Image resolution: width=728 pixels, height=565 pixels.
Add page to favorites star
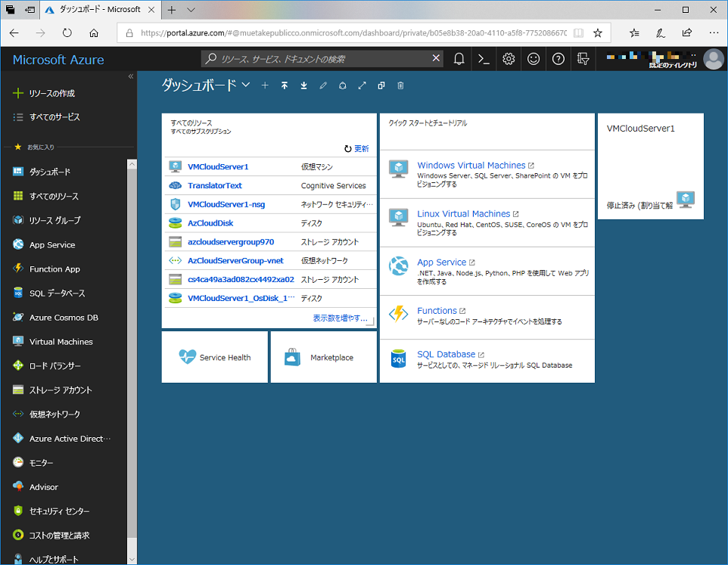click(x=598, y=33)
